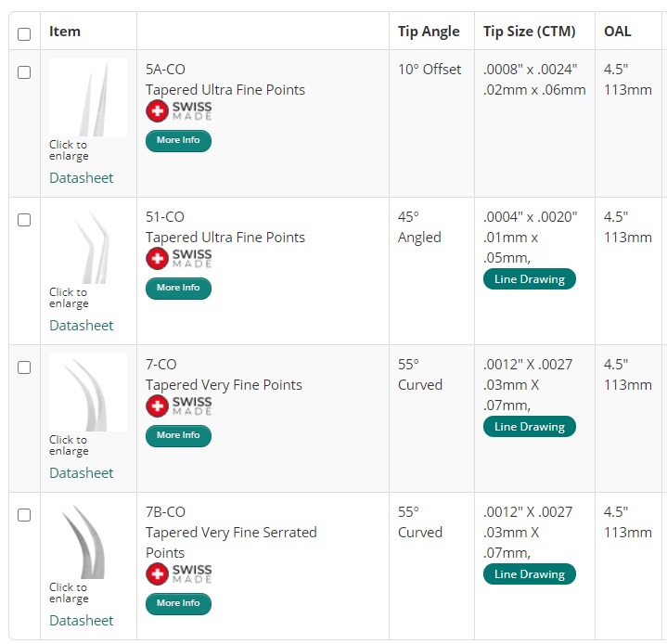This screenshot has height=644, width=667.
Task: Open the 7-CO curved tweezer picture
Action: tap(88, 393)
